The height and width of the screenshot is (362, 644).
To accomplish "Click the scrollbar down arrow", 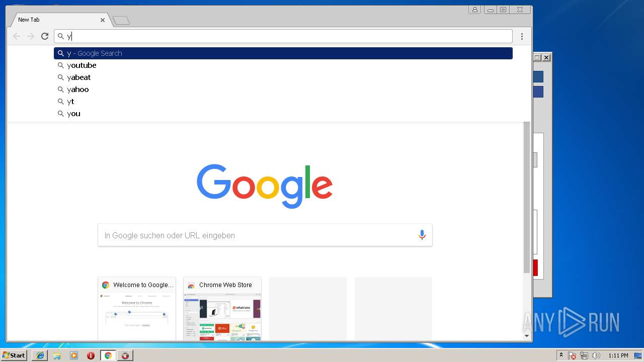I will coord(527,336).
